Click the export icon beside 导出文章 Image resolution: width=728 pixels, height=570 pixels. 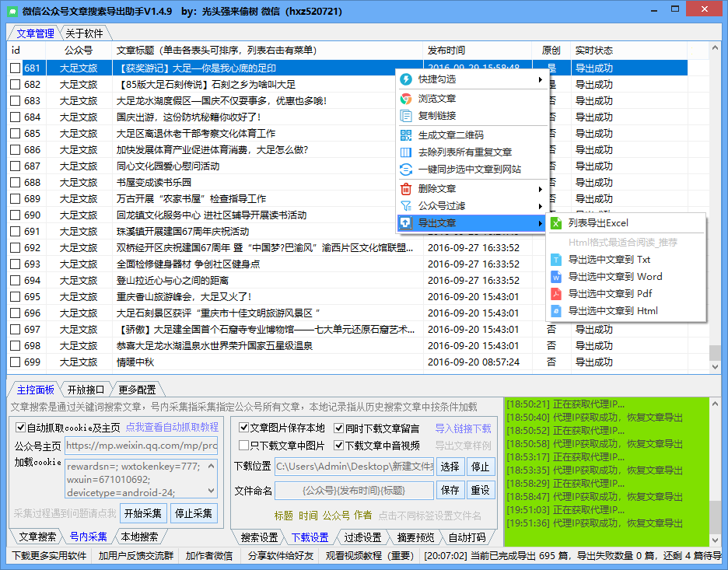[406, 223]
